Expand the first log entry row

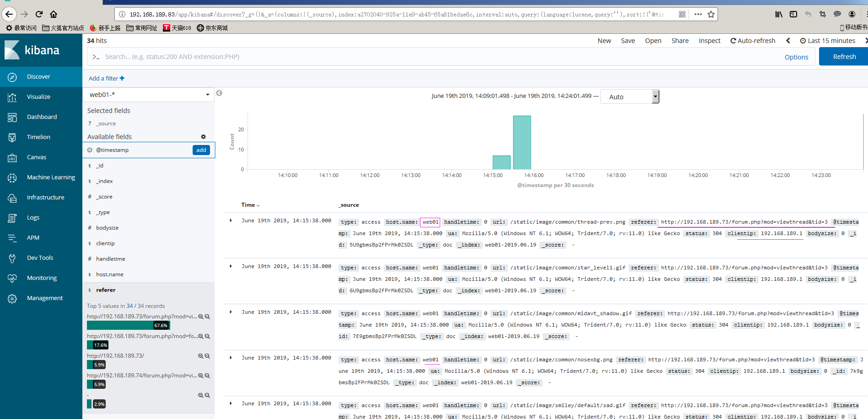point(231,220)
